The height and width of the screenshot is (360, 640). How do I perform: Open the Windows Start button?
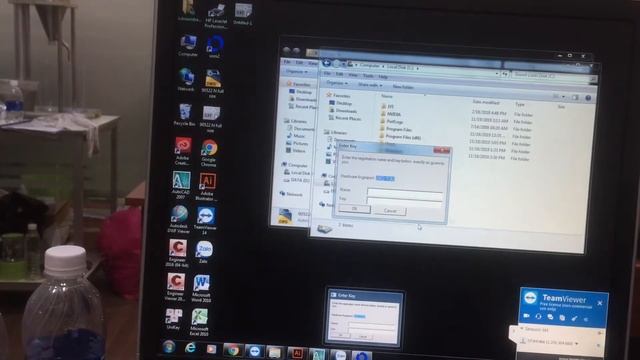point(169,347)
